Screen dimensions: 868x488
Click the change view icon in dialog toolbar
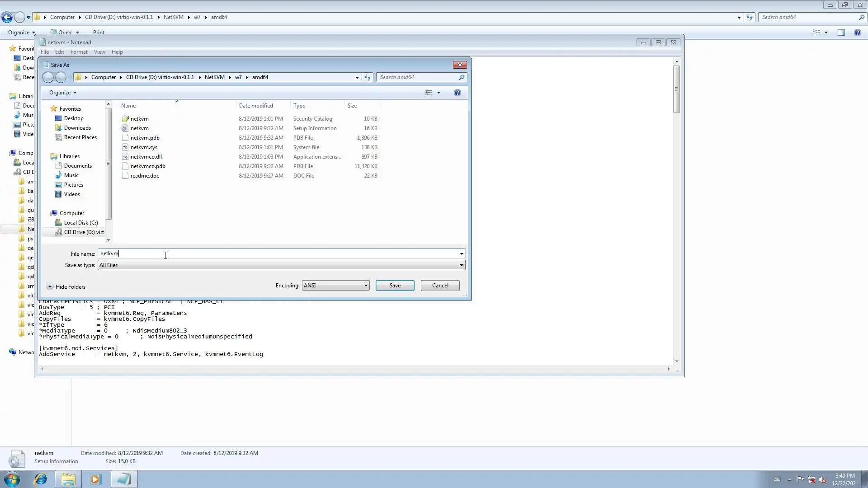click(429, 93)
